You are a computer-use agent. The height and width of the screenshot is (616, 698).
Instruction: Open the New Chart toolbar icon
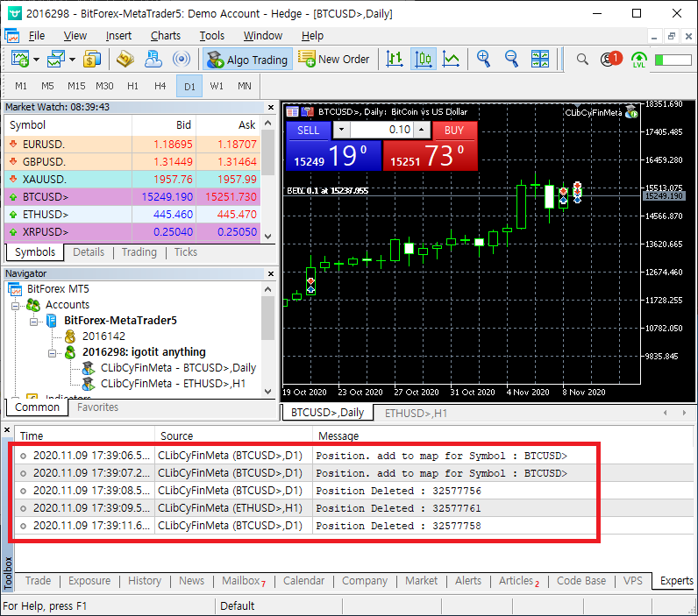click(20, 60)
